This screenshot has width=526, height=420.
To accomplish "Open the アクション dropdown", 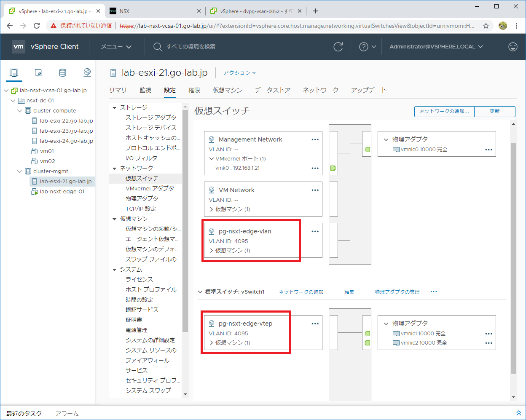I will (239, 73).
